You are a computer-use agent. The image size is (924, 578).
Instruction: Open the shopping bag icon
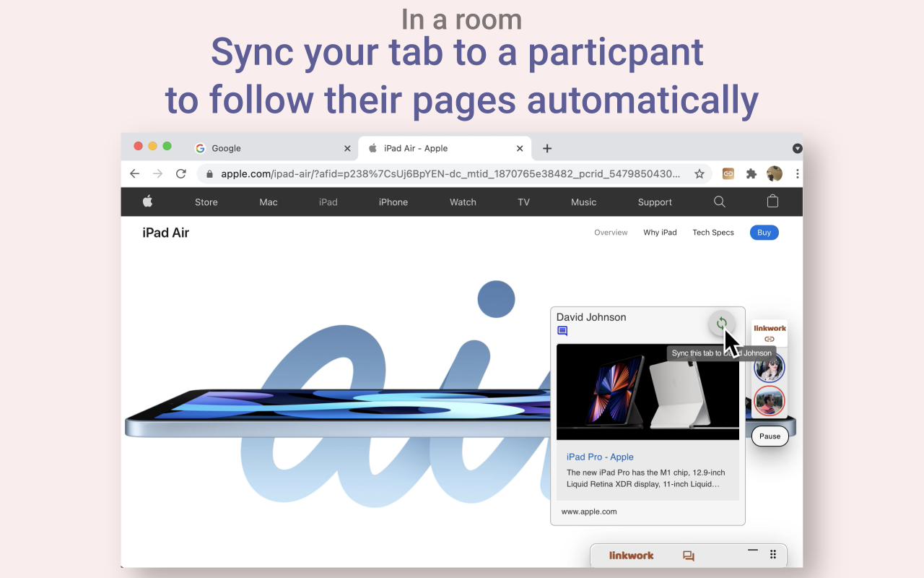772,202
